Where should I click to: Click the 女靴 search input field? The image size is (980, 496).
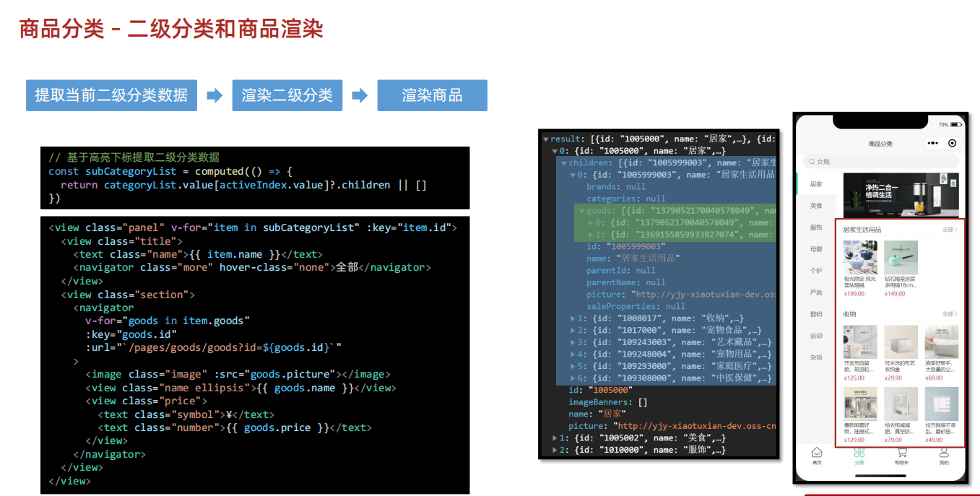(880, 162)
